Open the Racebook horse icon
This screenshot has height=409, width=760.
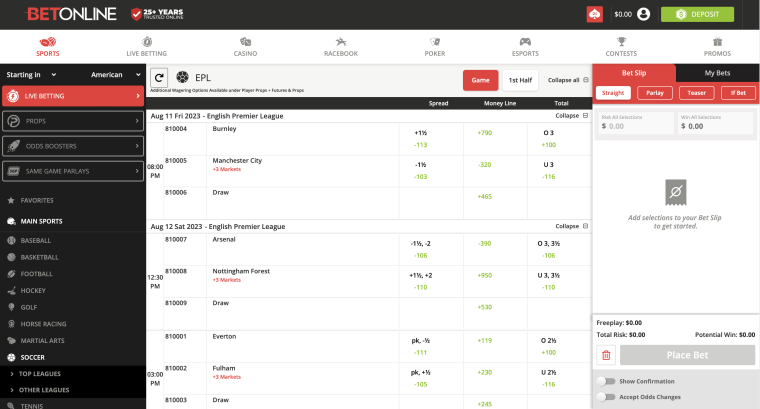point(341,42)
